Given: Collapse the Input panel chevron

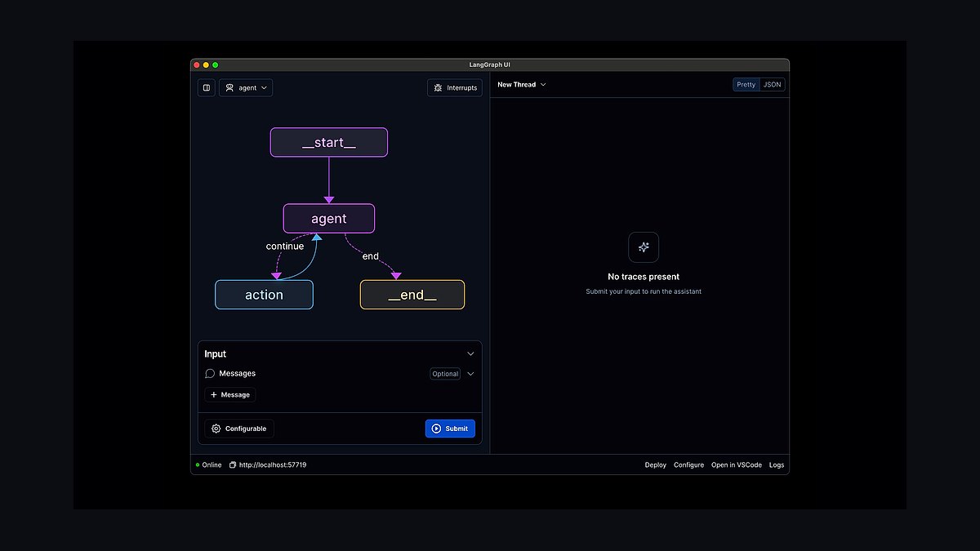Looking at the screenshot, I should pyautogui.click(x=470, y=353).
